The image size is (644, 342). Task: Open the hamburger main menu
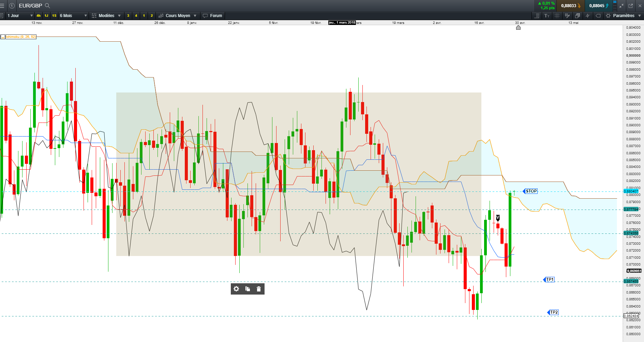[x=2, y=6]
